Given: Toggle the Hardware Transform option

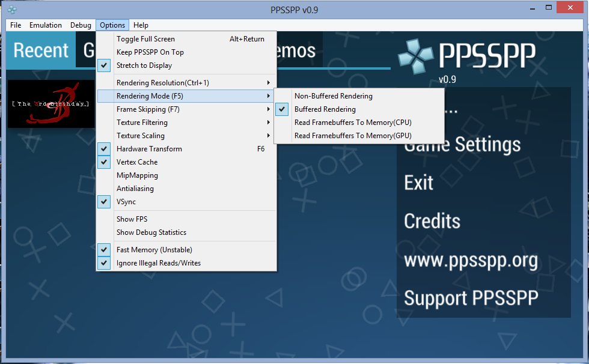Looking at the screenshot, I should [x=149, y=149].
